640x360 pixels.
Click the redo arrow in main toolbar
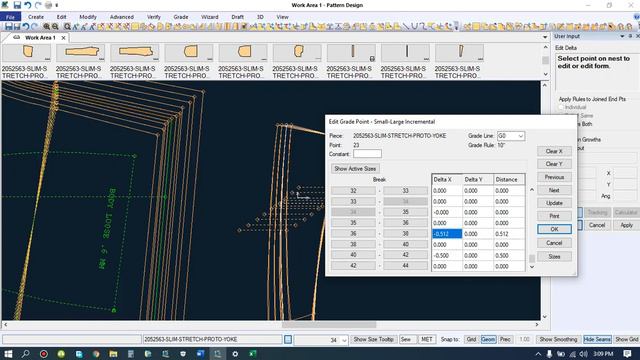click(x=34, y=27)
